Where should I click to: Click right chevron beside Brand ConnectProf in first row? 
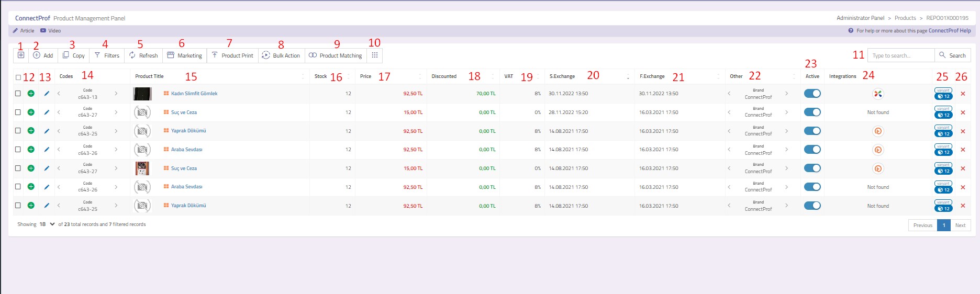786,94
